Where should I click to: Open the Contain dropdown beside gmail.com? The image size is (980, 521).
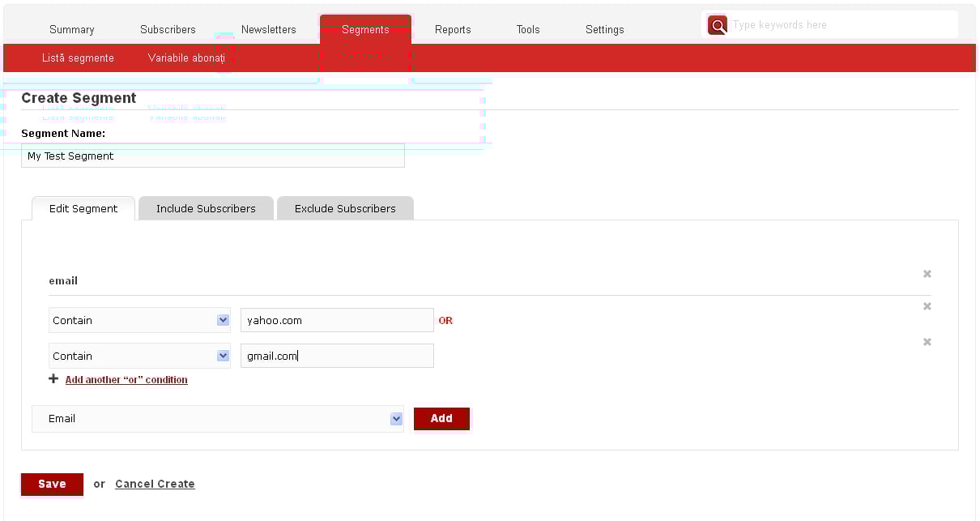139,356
